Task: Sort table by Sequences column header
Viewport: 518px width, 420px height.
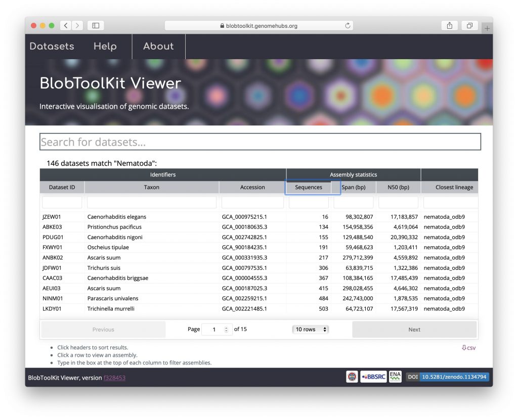Action: (x=309, y=187)
